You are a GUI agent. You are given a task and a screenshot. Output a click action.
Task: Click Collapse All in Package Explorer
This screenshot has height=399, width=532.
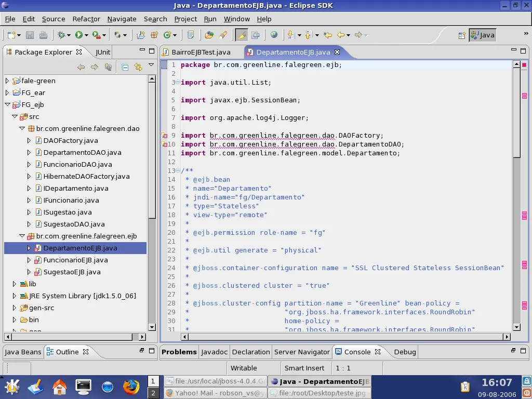tap(125, 67)
